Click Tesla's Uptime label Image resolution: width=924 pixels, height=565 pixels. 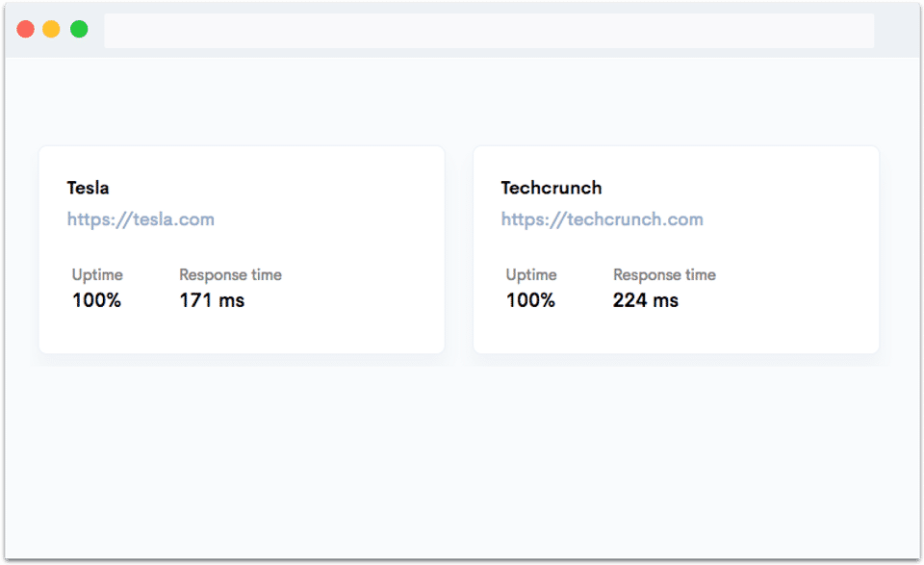pyautogui.click(x=97, y=275)
